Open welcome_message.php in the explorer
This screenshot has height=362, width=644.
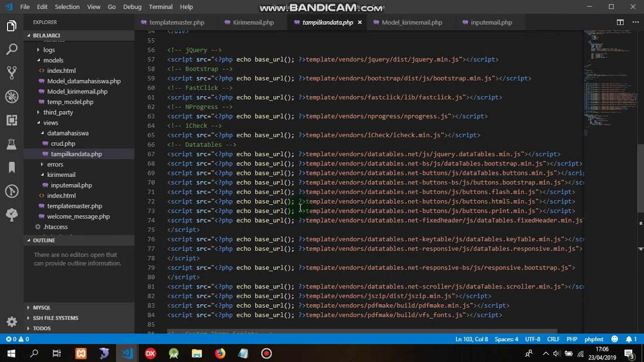(x=78, y=217)
